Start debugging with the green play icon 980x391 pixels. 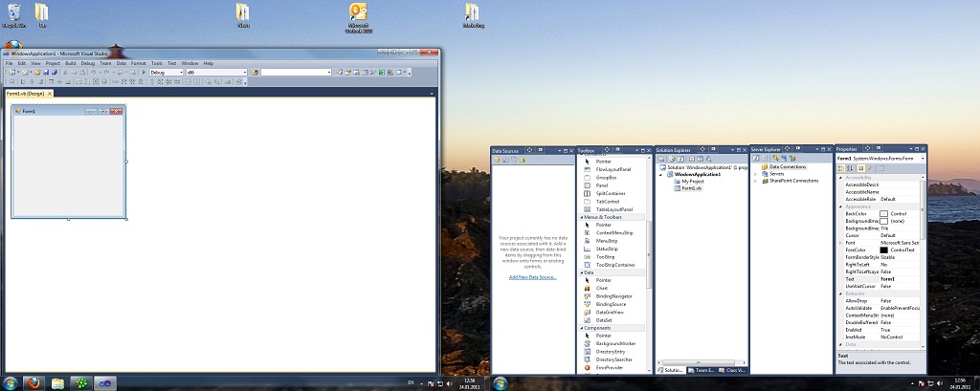[144, 73]
